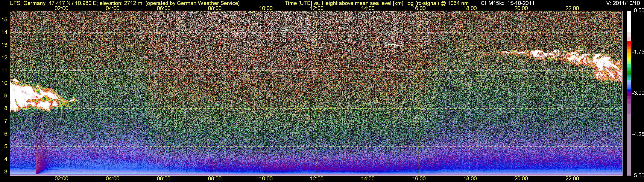The image size is (644, 182).
Task: Click the 22:00 label on the top time axis
Action: 572,8
